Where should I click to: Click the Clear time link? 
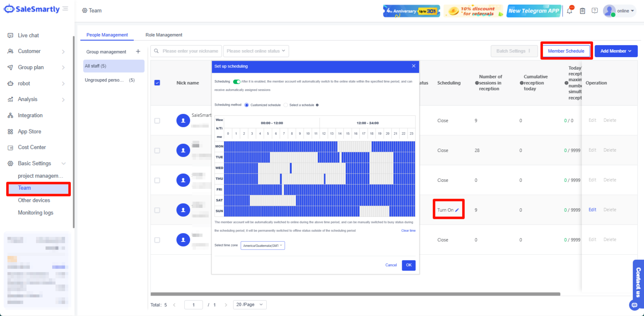408,231
